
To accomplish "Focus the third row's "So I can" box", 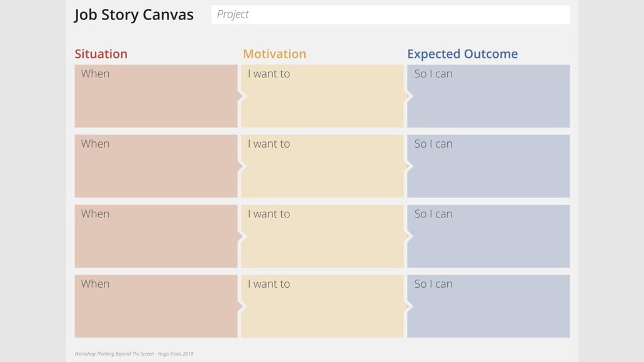I will point(489,236).
